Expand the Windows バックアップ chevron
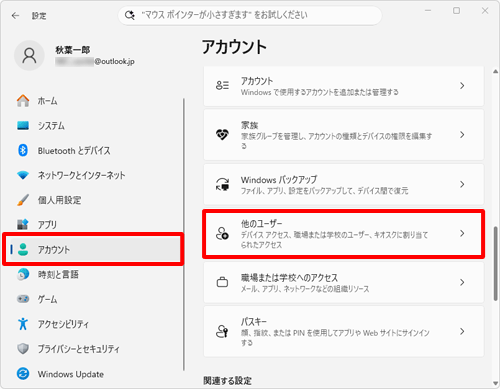This screenshot has width=500, height=389. (462, 184)
